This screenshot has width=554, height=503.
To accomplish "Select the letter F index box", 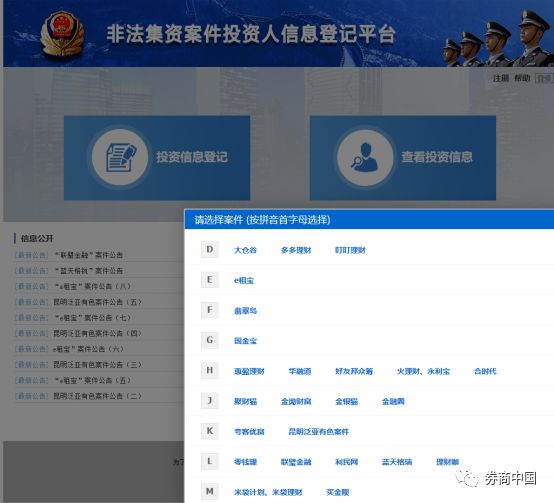I will (210, 310).
